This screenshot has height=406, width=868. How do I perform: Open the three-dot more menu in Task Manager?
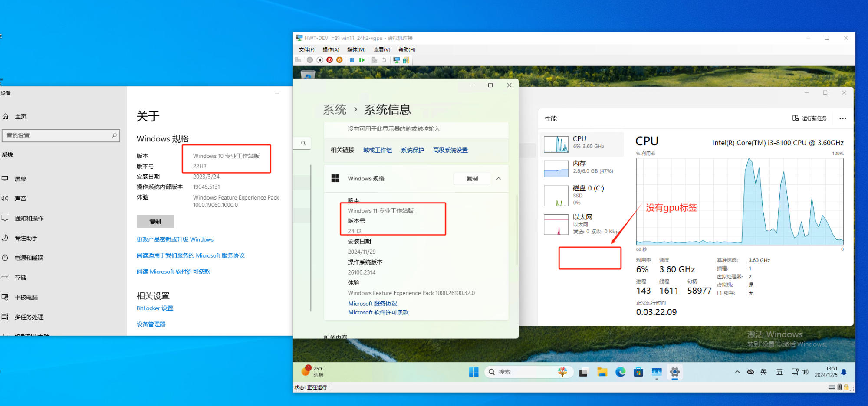[x=843, y=118]
